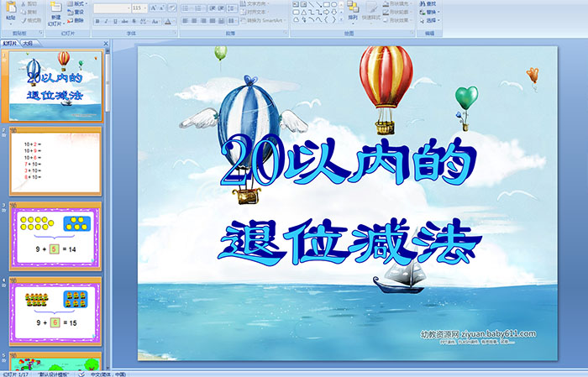Image resolution: width=588 pixels, height=377 pixels.
Task: Select the Left Brace shape
Action: tap(326, 19)
